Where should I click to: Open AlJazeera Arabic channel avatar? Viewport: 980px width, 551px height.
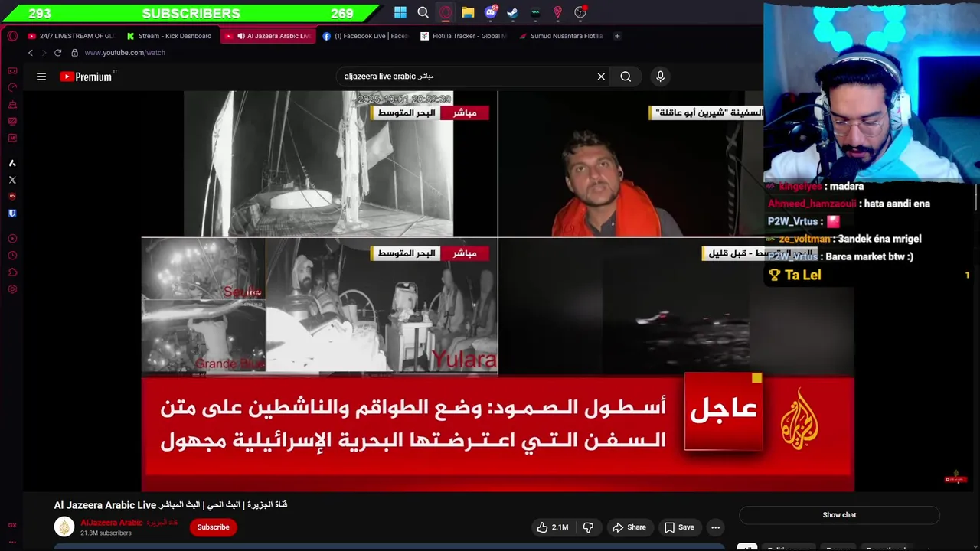click(64, 527)
